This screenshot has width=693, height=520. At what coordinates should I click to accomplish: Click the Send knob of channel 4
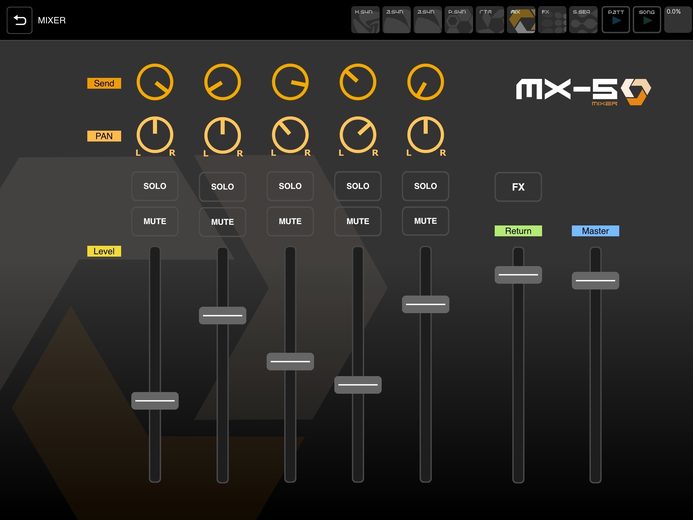358,82
